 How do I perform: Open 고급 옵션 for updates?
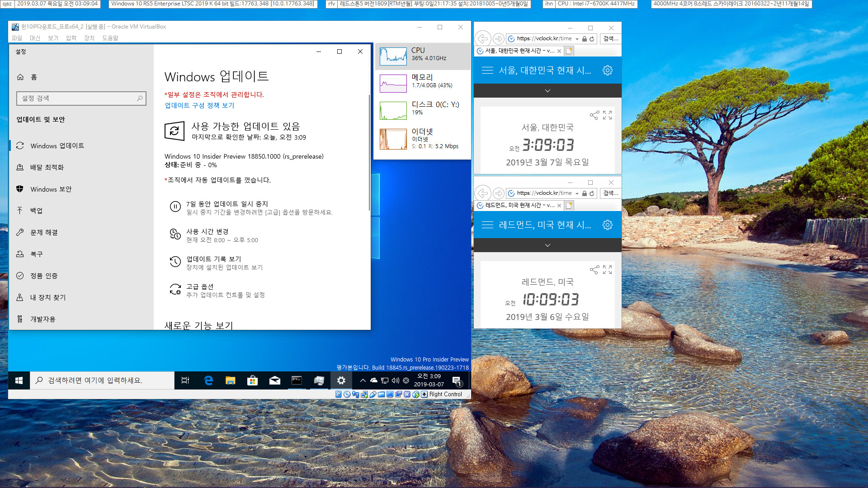217,290
